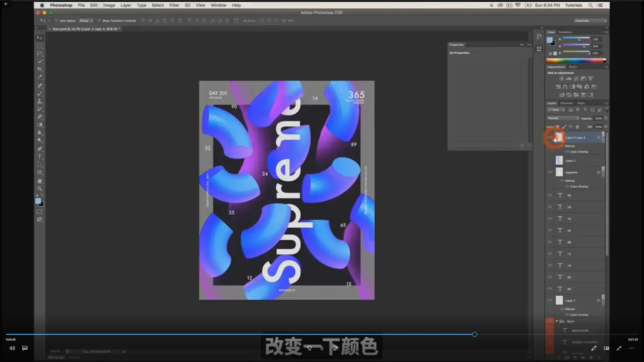Image resolution: width=644 pixels, height=362 pixels.
Task: Hide the Layer 3 copy 4 layer
Action: [550, 137]
